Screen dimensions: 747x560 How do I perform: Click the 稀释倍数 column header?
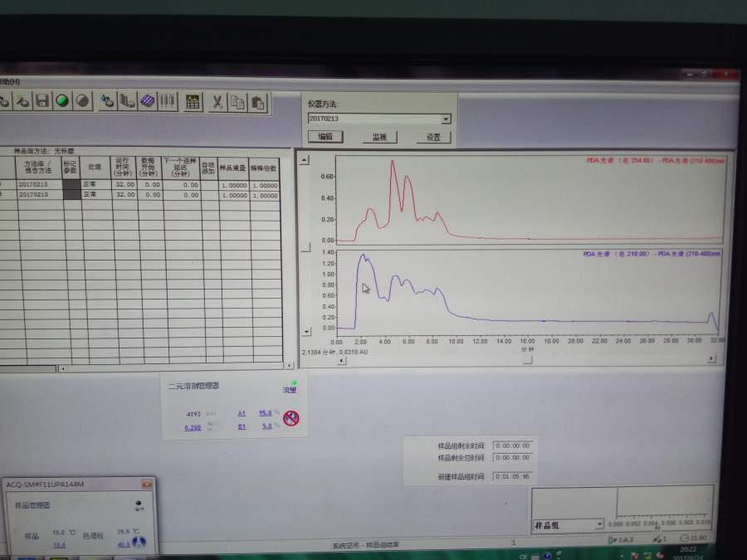pos(264,168)
